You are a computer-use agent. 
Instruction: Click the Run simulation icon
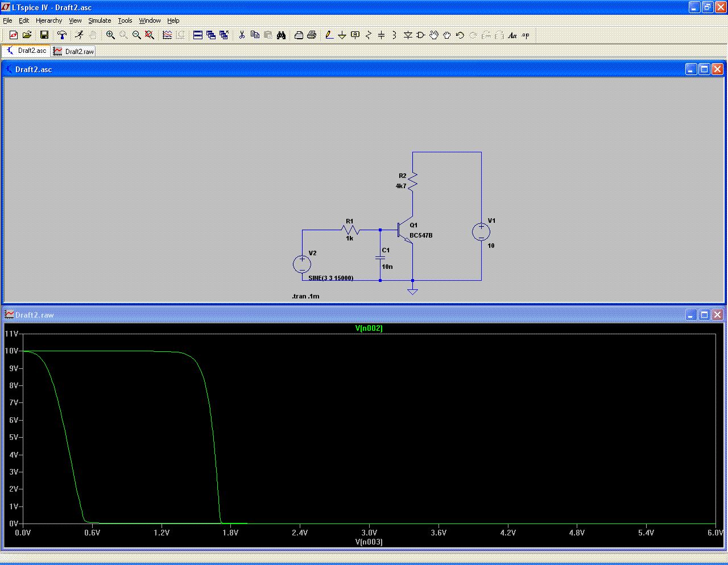click(x=79, y=35)
